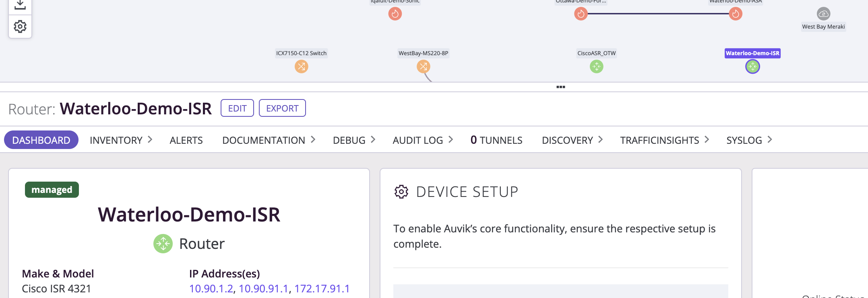Viewport: 868px width, 298px height.
Task: Select the CiscoASR_OTW router node icon
Action: [x=596, y=66]
